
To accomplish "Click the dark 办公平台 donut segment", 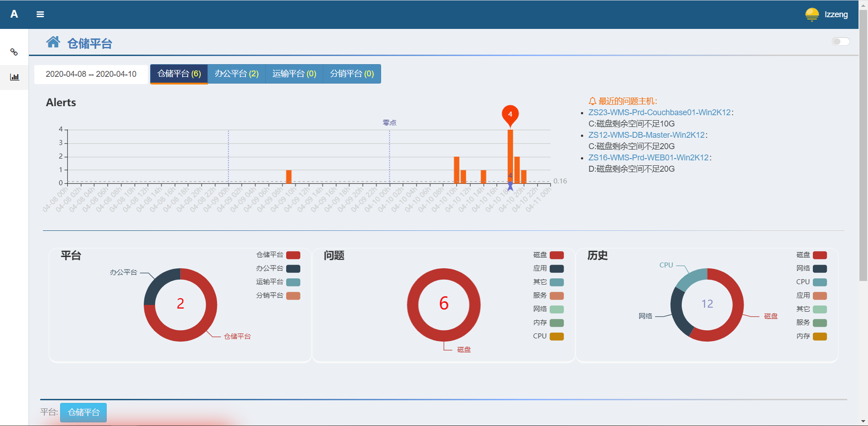I will [x=159, y=282].
